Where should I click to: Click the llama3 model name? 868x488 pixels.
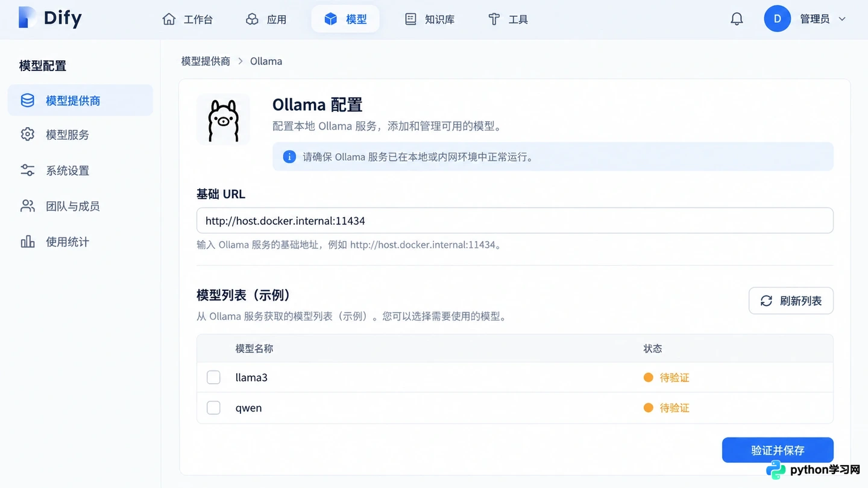[251, 378]
